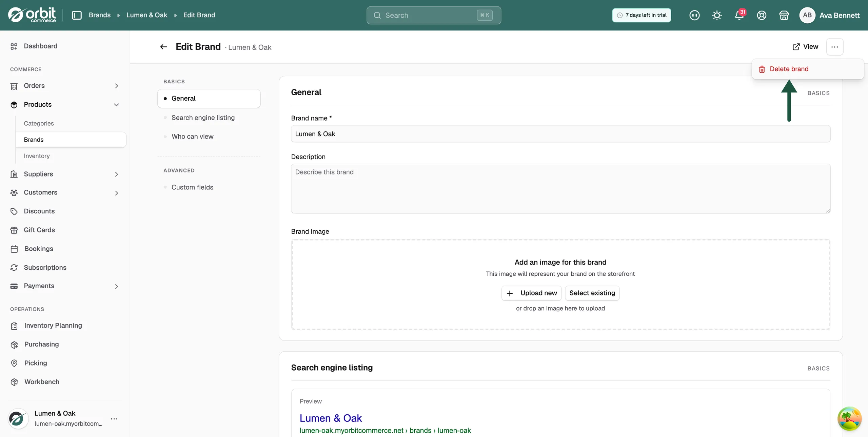Image resolution: width=868 pixels, height=437 pixels.
Task: Click the Subscriptions refresh icon
Action: click(x=14, y=268)
